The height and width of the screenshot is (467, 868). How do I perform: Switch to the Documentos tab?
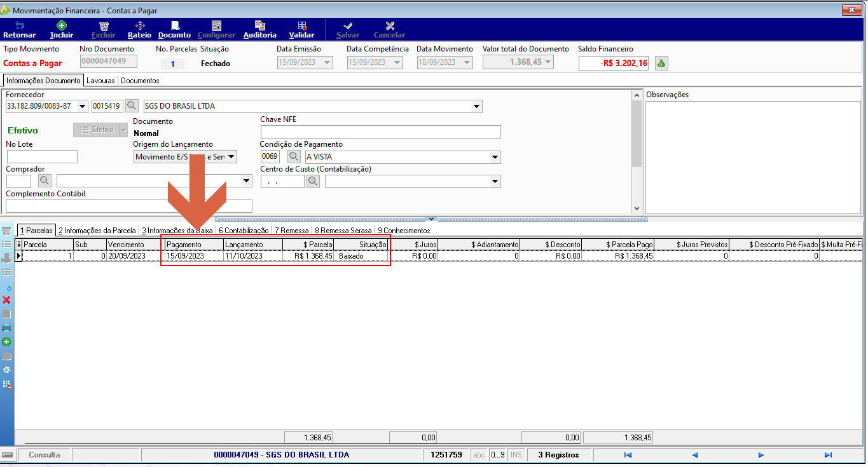coord(140,81)
